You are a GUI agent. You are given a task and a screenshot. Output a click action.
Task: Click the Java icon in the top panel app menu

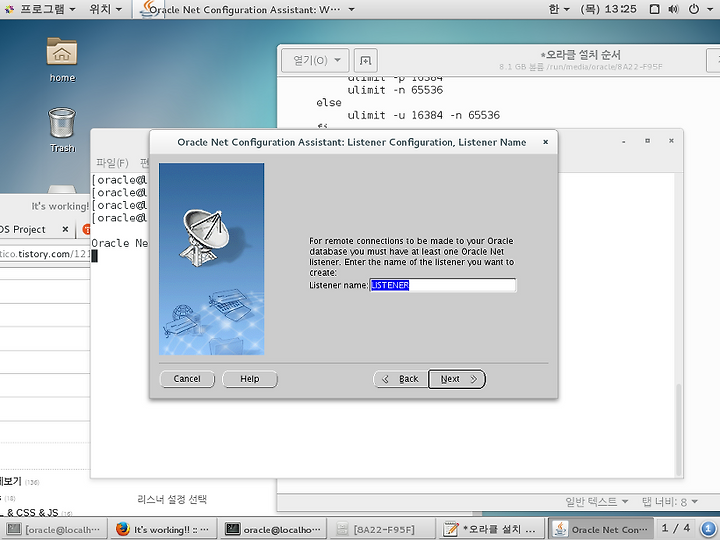[149, 9]
